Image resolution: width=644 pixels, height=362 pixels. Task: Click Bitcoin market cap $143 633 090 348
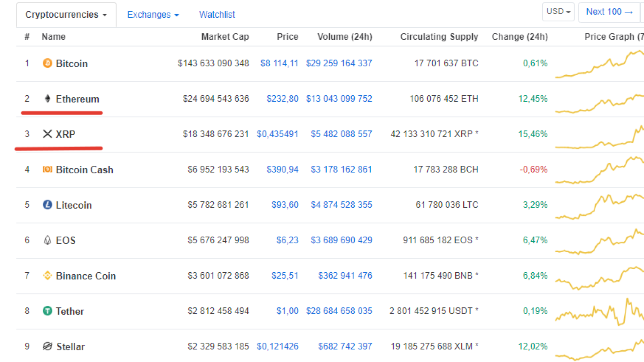213,63
